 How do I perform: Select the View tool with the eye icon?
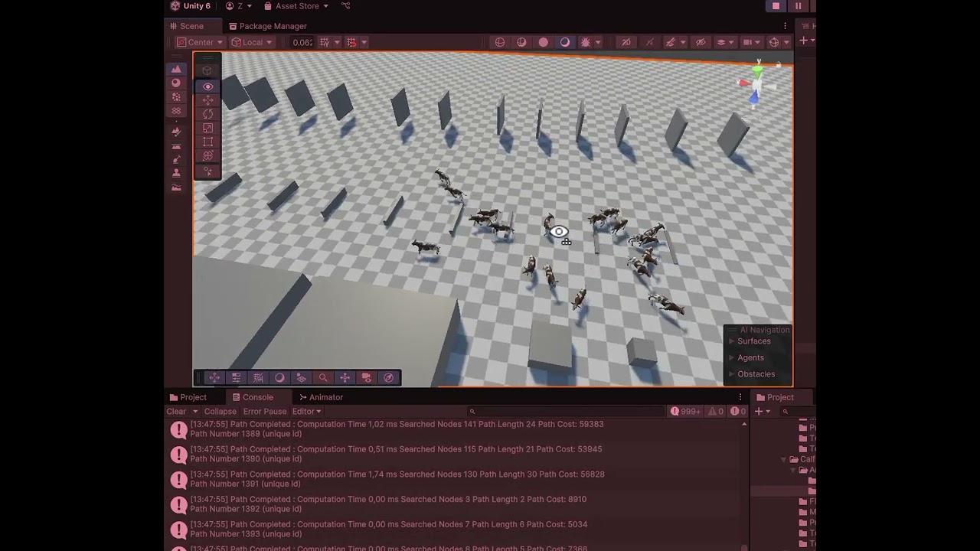(207, 86)
